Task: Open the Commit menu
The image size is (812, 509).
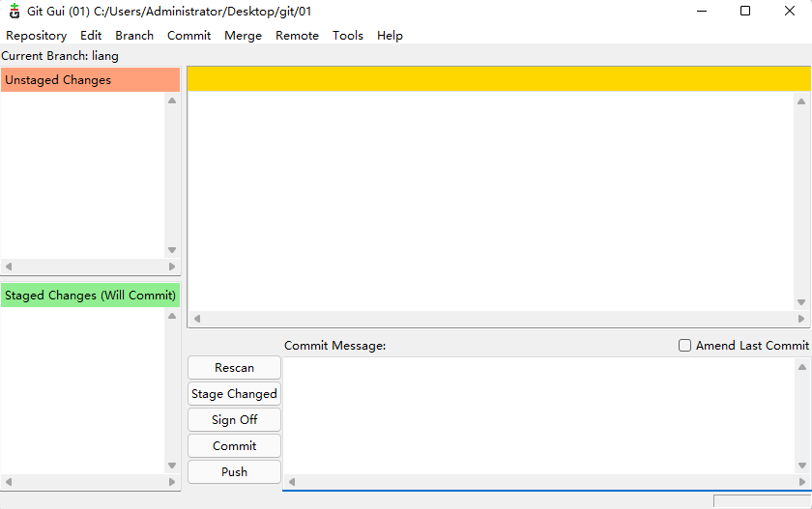Action: [188, 36]
